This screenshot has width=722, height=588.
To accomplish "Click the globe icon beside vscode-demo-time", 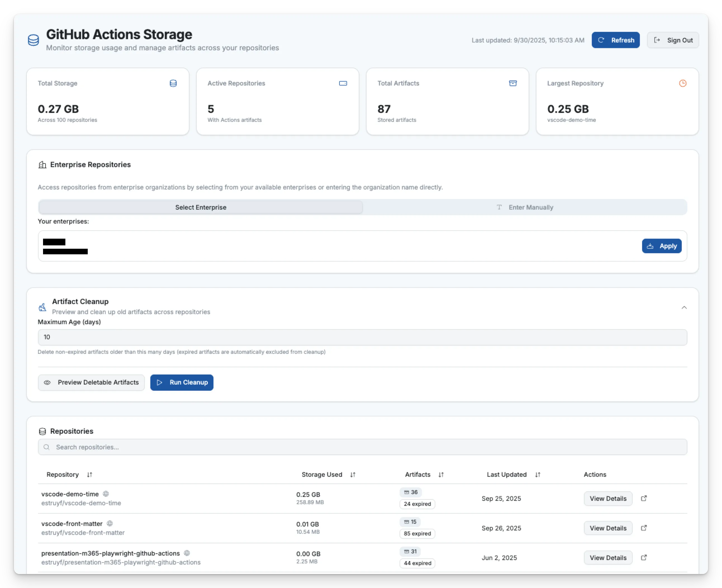I will pyautogui.click(x=106, y=494).
